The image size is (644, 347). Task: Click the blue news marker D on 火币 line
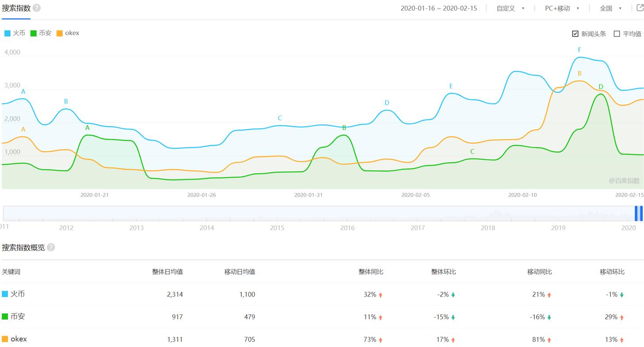[387, 103]
